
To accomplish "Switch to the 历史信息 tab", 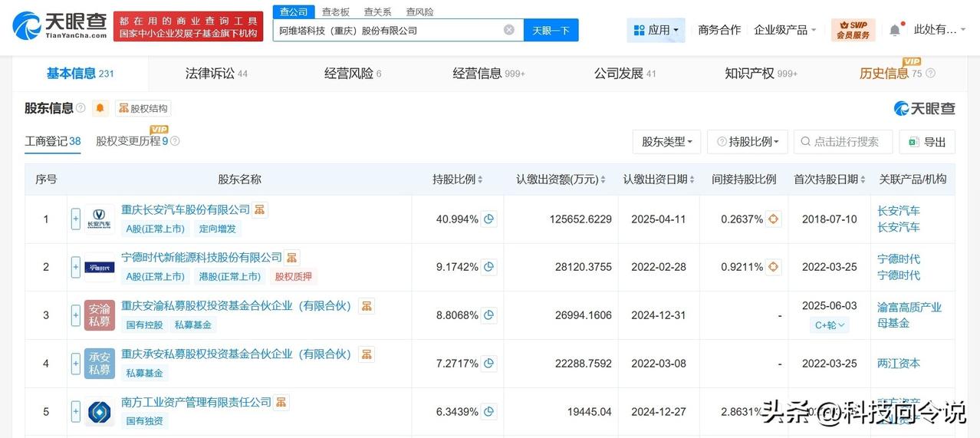I will pyautogui.click(x=890, y=74).
